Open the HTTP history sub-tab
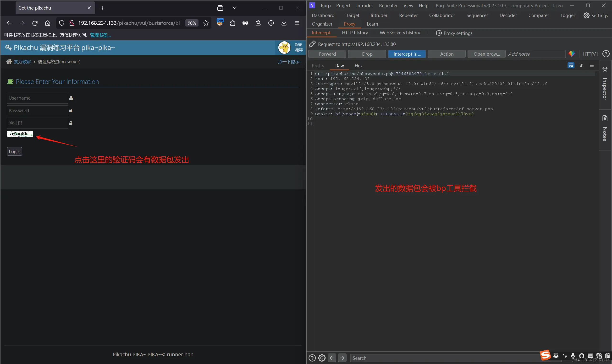The width and height of the screenshot is (612, 364). coord(355,33)
